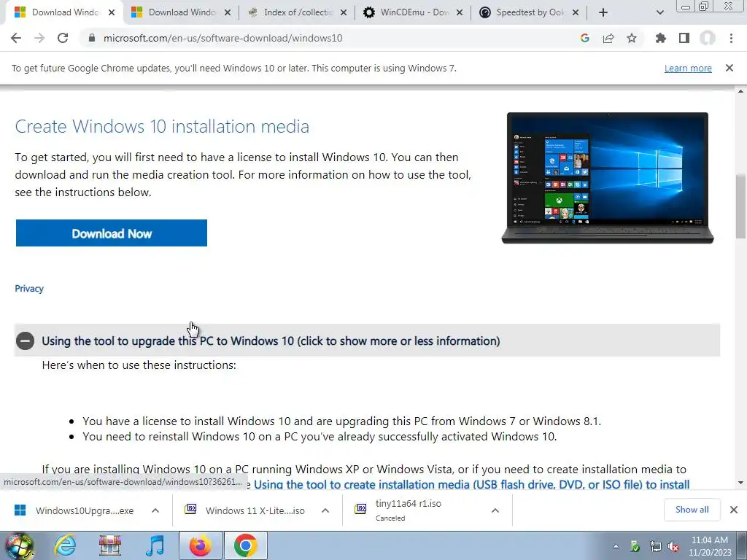Click Show all downloads button
The width and height of the screenshot is (747, 560).
(692, 510)
